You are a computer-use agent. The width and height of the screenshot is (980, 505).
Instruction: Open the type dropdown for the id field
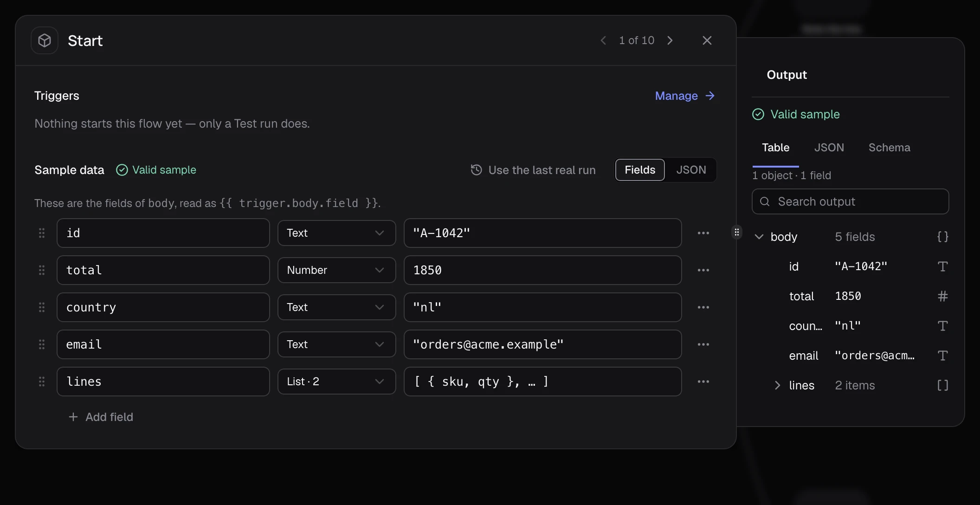336,233
